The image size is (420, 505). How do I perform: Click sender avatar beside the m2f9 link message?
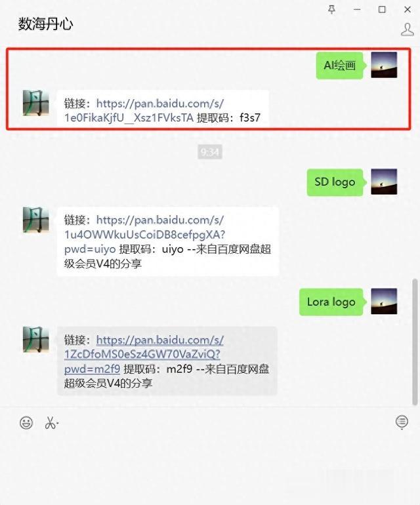click(x=36, y=340)
